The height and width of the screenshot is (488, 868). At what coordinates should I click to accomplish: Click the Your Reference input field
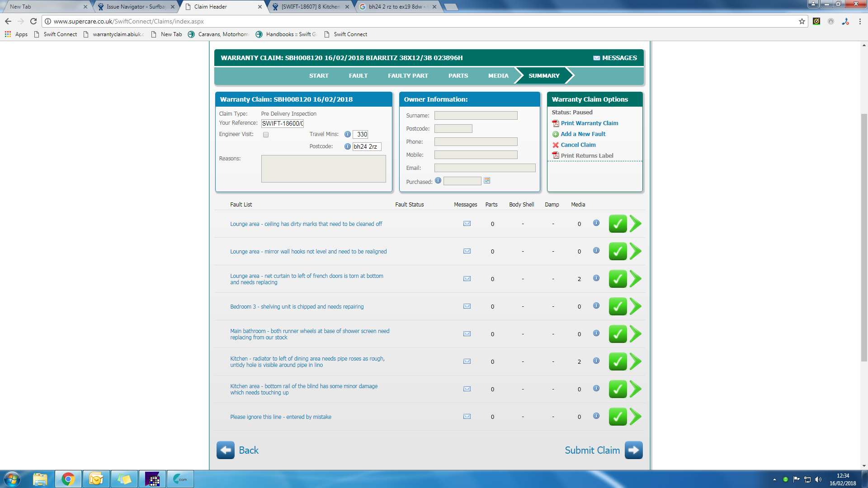(x=283, y=123)
